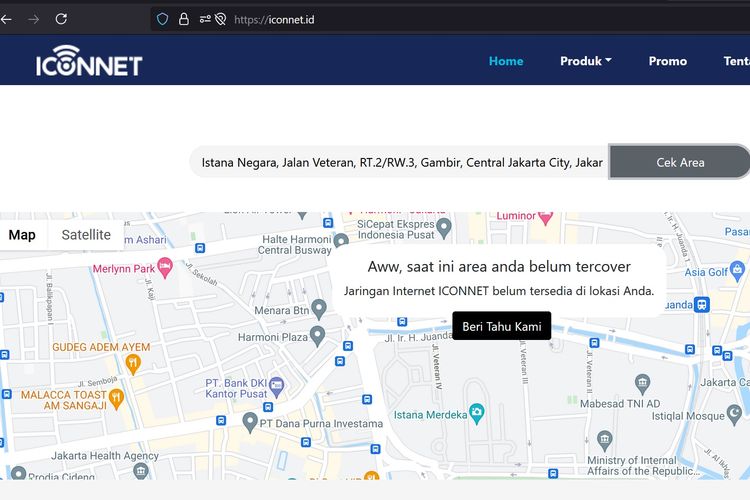The image size is (750, 500).
Task: Click Jakarta Health Agency marker
Action: click(x=141, y=471)
